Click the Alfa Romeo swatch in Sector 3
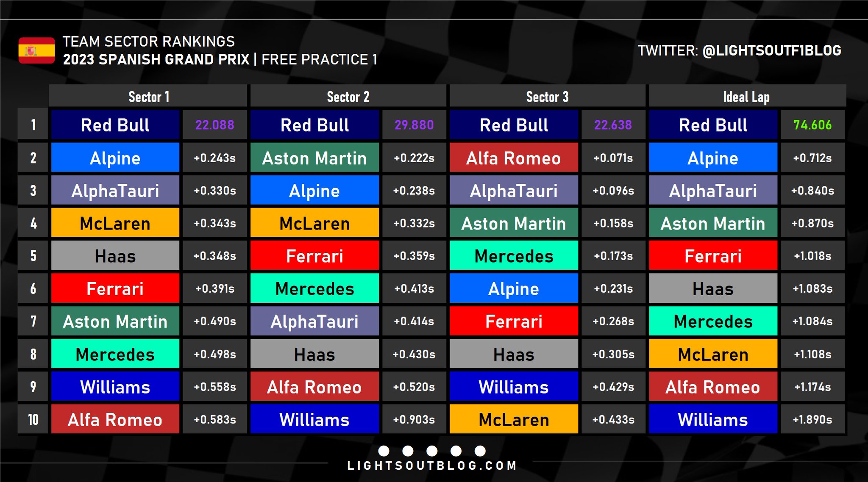 click(x=513, y=158)
